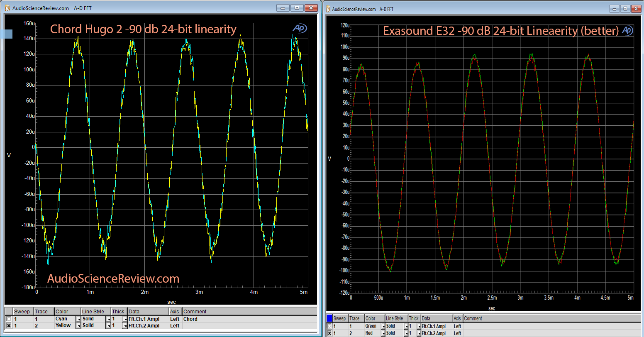Click Data column header in Chord legend
Image resolution: width=644 pixels, height=337 pixels.
[148, 312]
